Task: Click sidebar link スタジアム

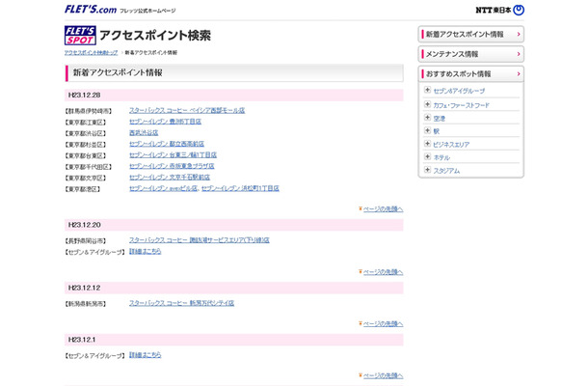Action: [446, 171]
